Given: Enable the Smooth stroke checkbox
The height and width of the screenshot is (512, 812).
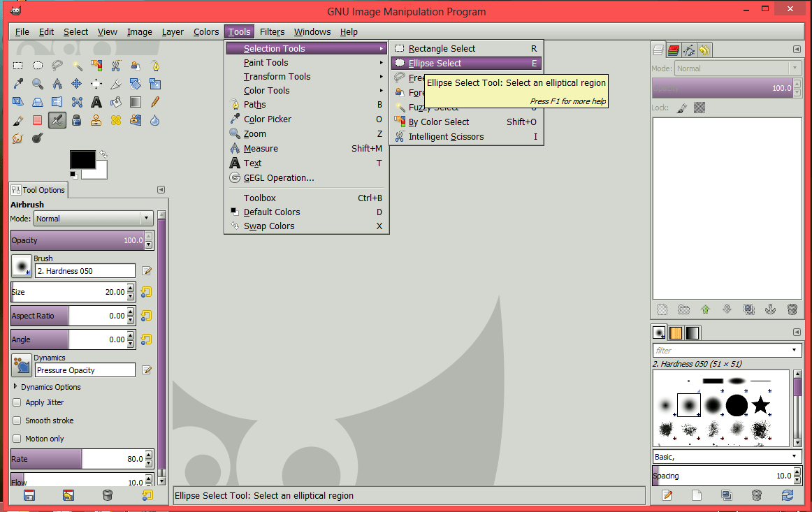Looking at the screenshot, I should click(x=17, y=420).
